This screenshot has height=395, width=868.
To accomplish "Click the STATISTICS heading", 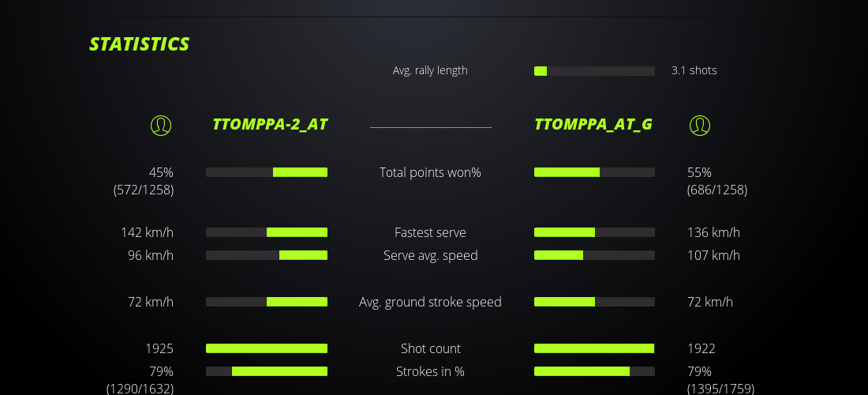I will pyautogui.click(x=139, y=44).
